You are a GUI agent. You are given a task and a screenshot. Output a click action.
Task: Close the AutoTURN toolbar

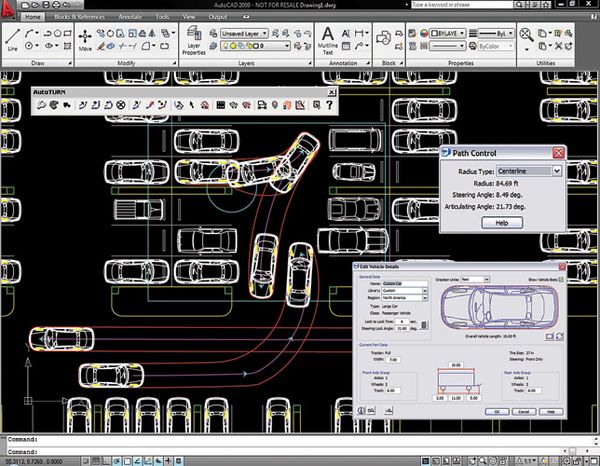point(332,92)
